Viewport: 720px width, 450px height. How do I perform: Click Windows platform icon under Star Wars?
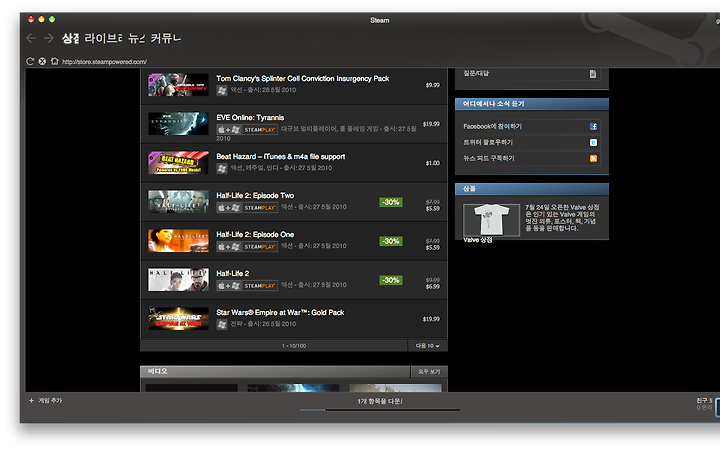click(222, 325)
